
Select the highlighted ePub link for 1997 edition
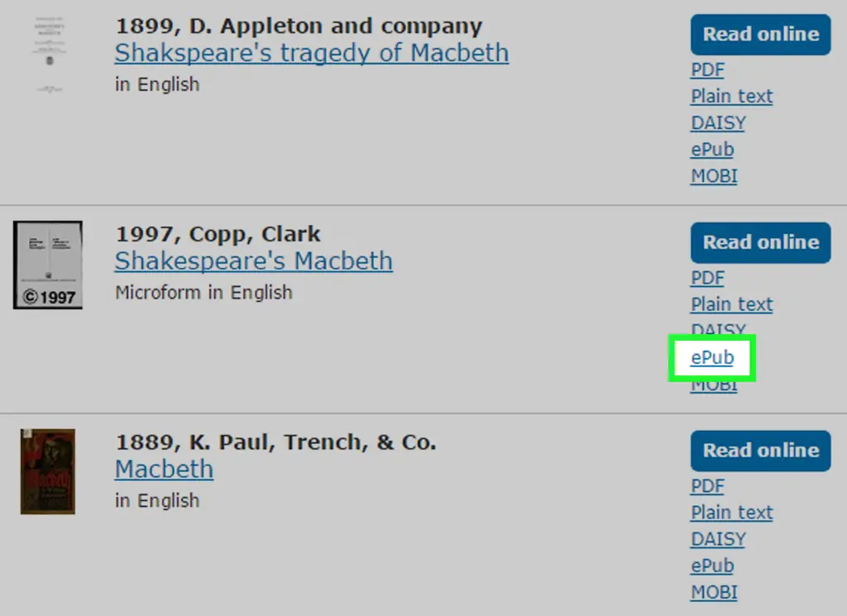pyautogui.click(x=712, y=357)
